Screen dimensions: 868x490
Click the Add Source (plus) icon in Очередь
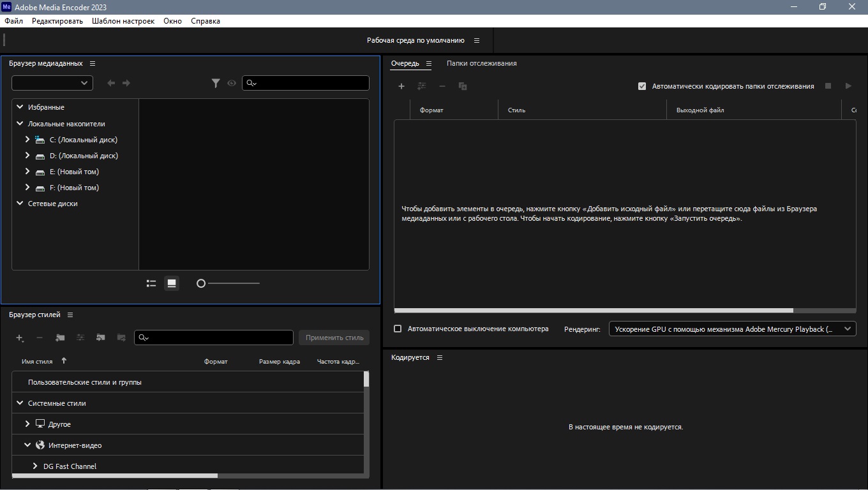point(401,86)
